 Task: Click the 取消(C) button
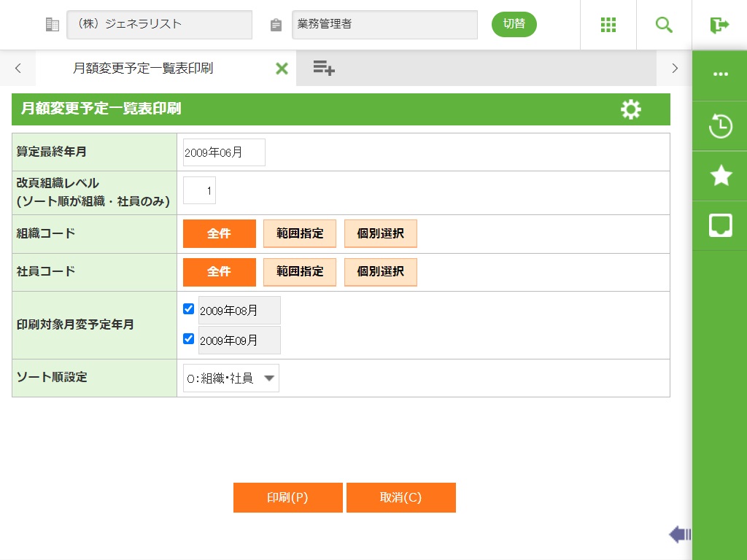[400, 498]
